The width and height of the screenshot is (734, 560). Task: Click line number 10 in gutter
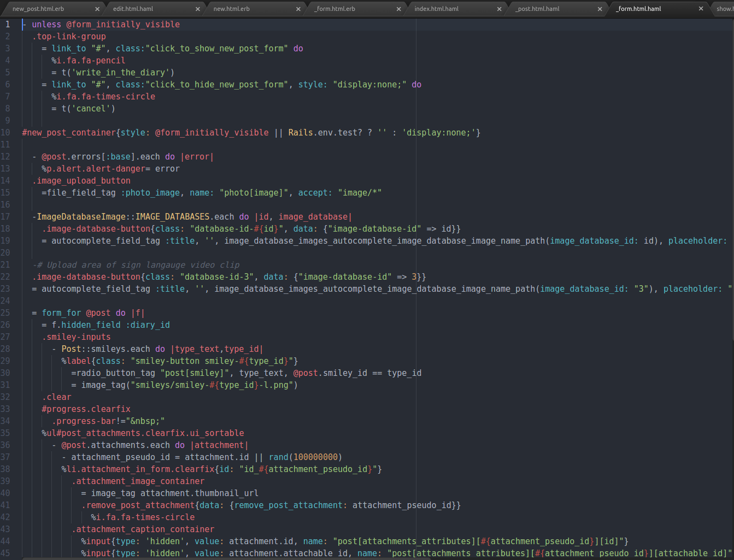tap(5, 133)
